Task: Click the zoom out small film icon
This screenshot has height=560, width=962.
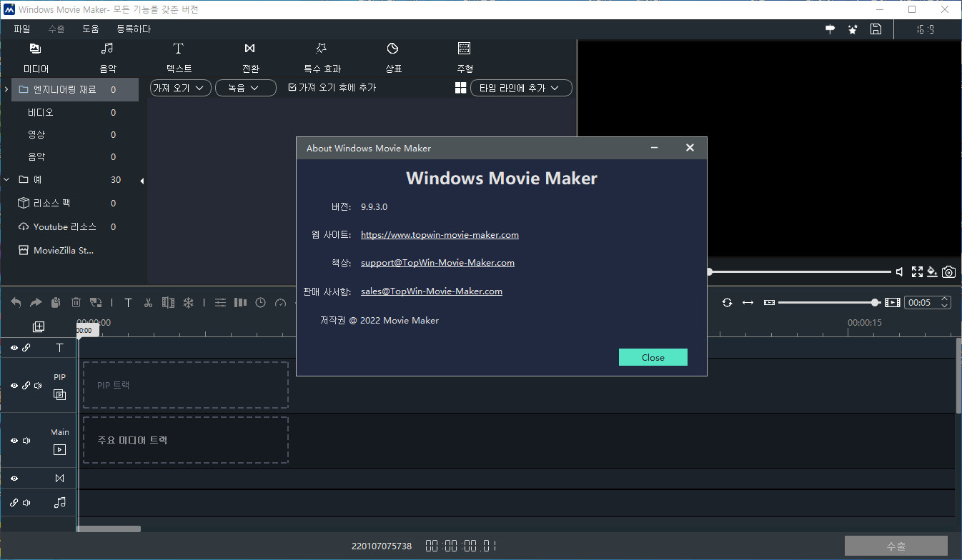Action: 769,302
